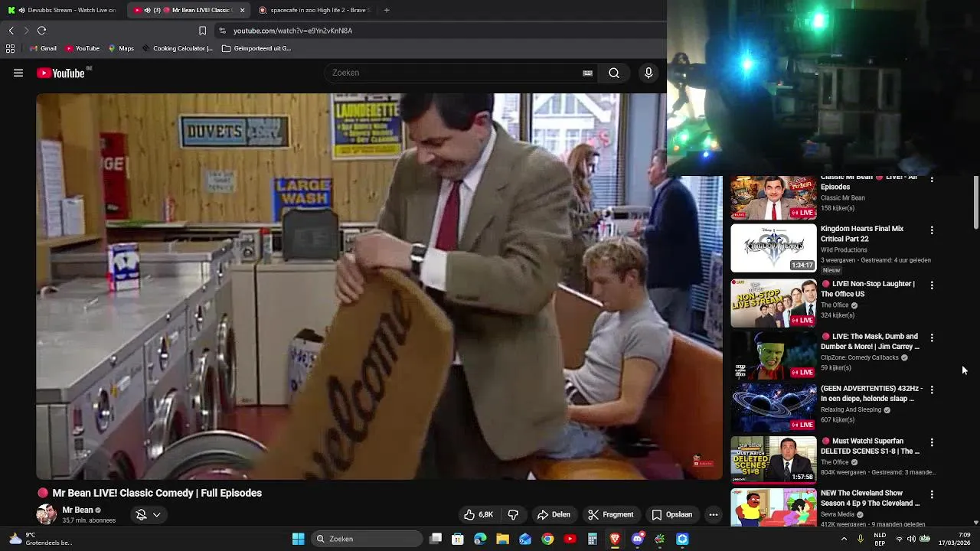Click Kingdom Hearts video thumbnail

click(x=773, y=248)
